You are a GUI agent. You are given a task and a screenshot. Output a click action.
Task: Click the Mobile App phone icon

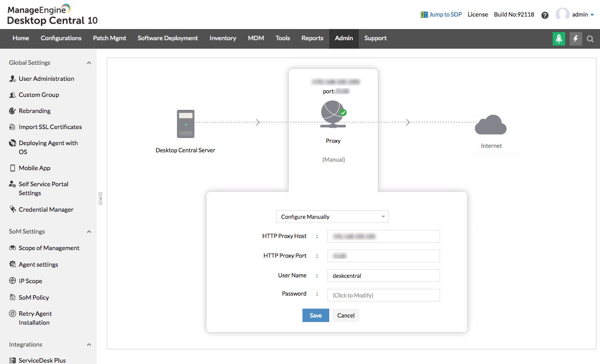pos(13,168)
